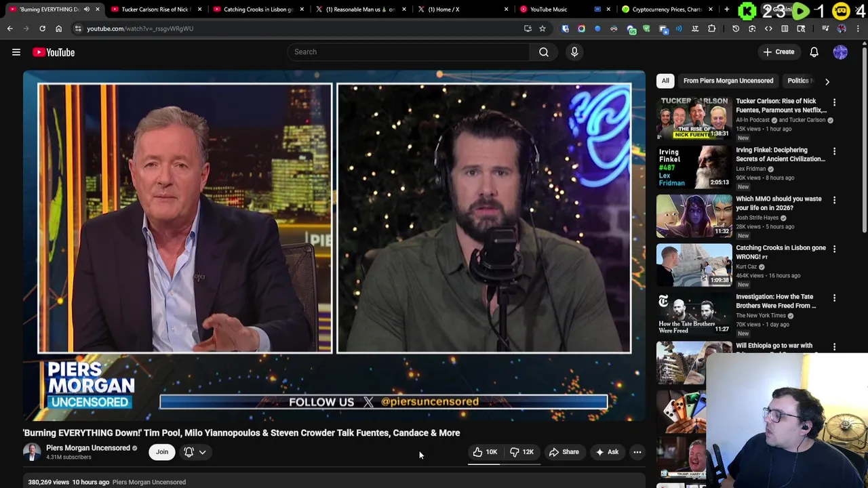Open browser home page button
This screenshot has width=868, height=488.
pyautogui.click(x=58, y=28)
